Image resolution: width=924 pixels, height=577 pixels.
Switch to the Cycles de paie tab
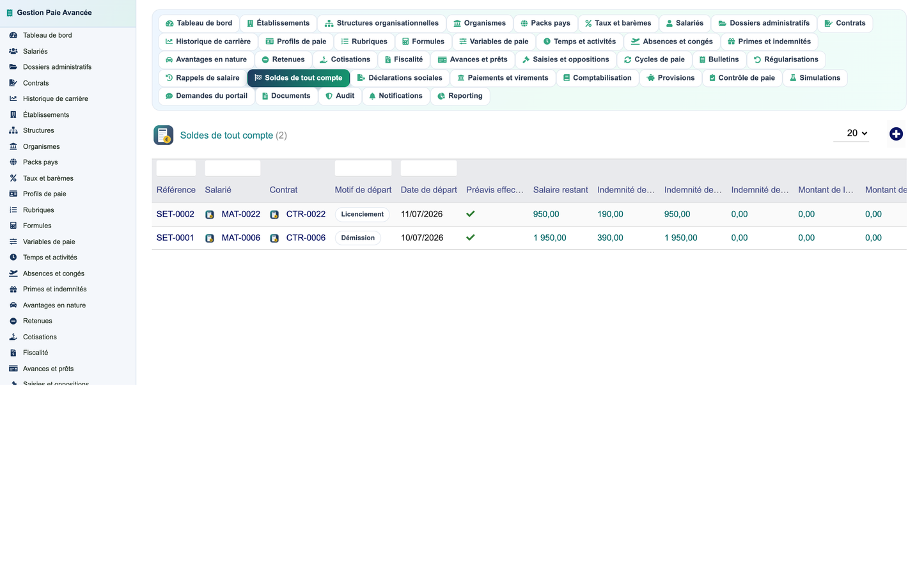(x=654, y=59)
